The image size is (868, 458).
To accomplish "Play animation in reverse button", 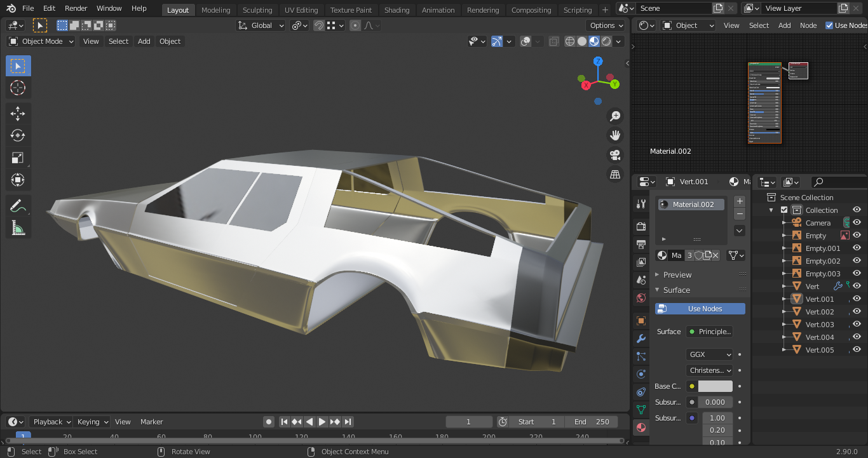I will (309, 422).
